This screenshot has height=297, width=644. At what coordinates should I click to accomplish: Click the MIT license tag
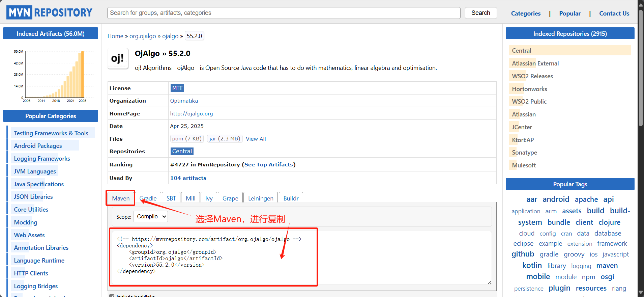[177, 88]
